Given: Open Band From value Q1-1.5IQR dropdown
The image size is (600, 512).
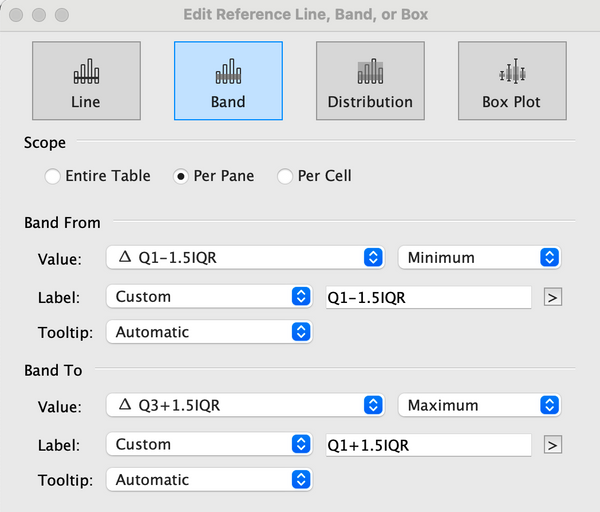Looking at the screenshot, I should pos(244,258).
